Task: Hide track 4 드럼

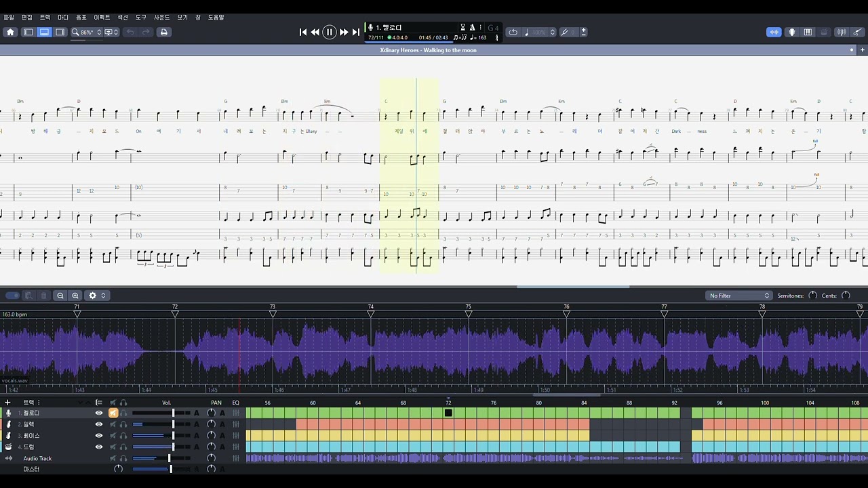Action: [x=99, y=447]
